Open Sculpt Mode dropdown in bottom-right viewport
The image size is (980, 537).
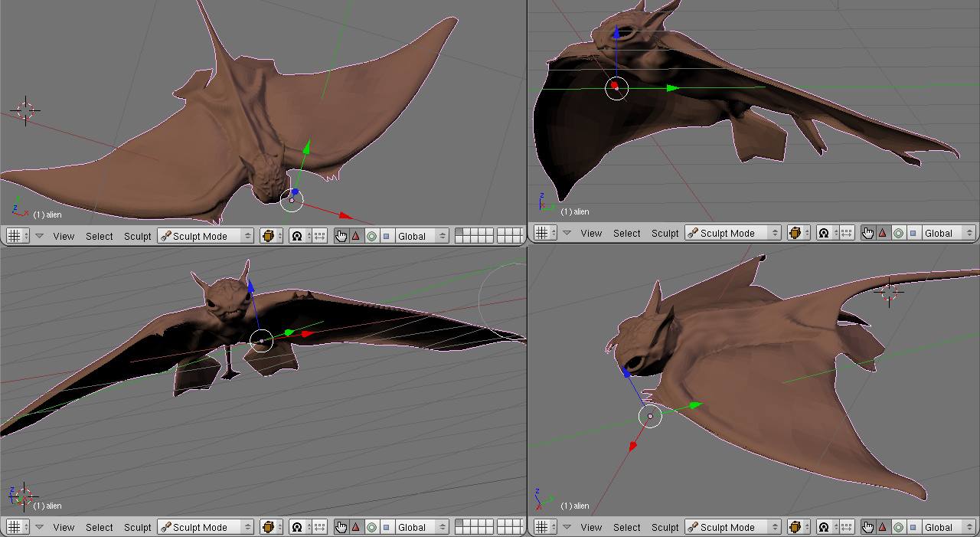[733, 527]
